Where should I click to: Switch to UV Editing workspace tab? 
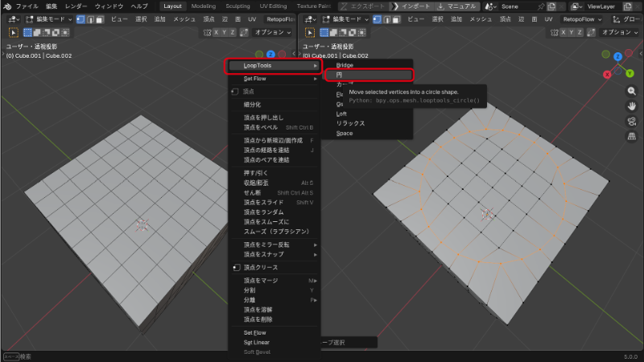click(x=273, y=6)
